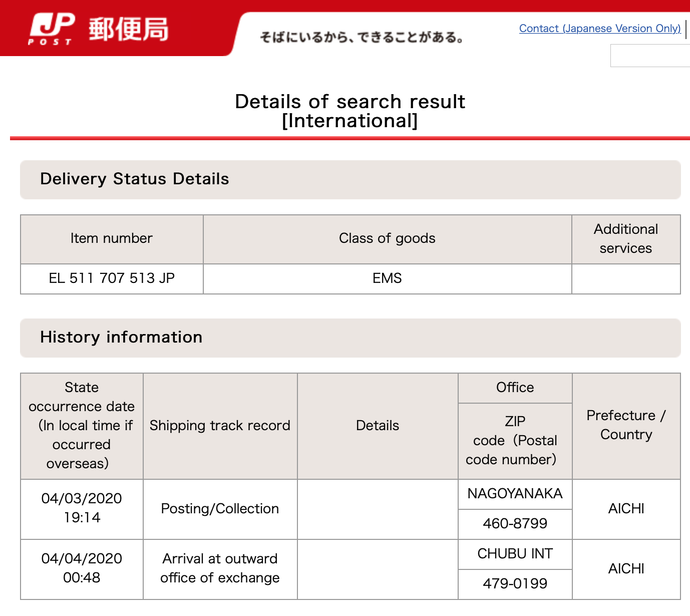Click the Prefecture / Country column header
The image size is (690, 616).
[626, 425]
